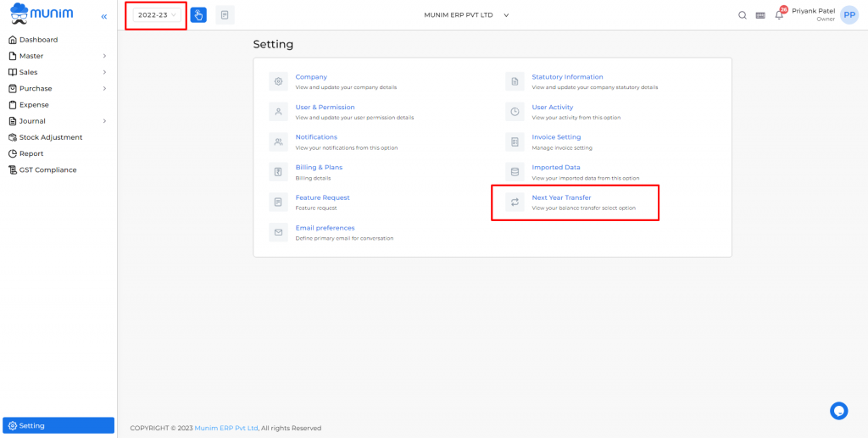
Task: Open Next Year Transfer link
Action: 561,197
